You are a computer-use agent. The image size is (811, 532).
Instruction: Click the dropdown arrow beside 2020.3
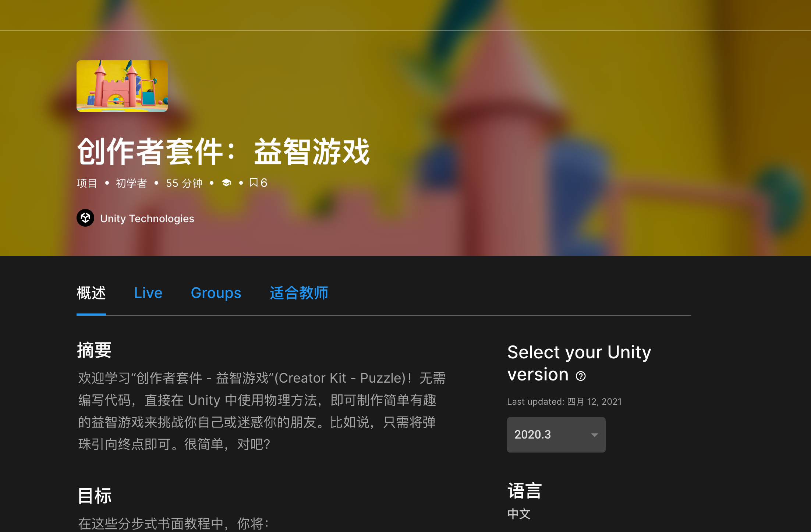point(594,435)
